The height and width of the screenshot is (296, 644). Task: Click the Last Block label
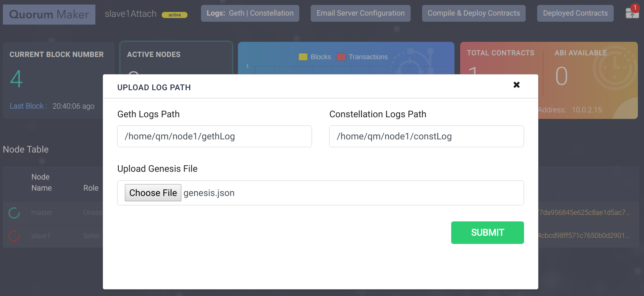pos(28,106)
